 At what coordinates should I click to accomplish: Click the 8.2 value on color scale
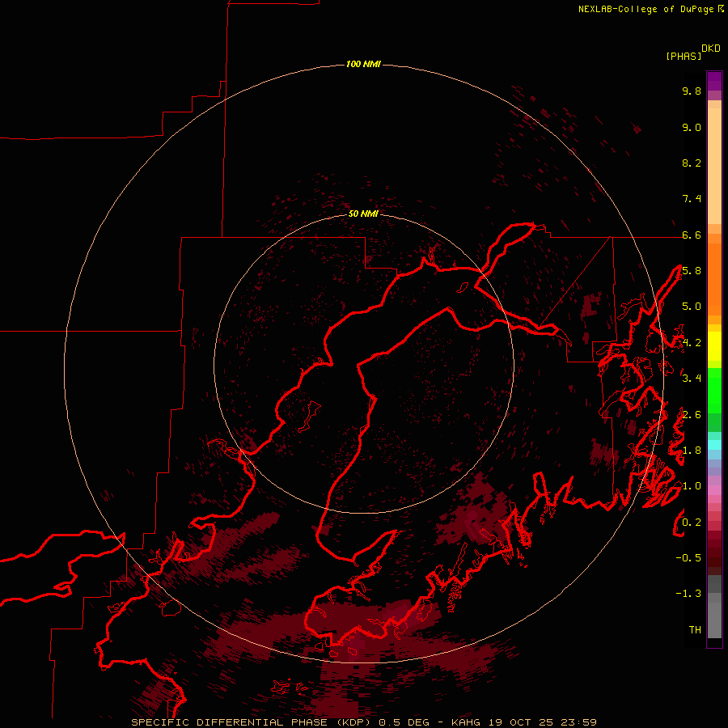point(692,163)
